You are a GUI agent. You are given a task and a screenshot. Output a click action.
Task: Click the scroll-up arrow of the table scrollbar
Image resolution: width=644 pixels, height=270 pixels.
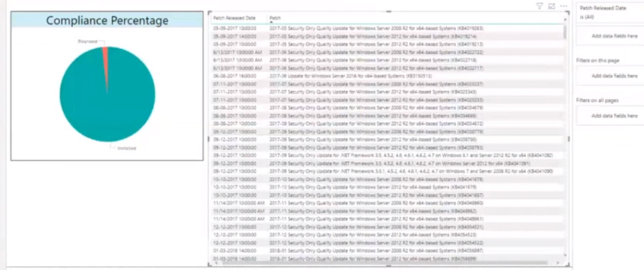566,20
